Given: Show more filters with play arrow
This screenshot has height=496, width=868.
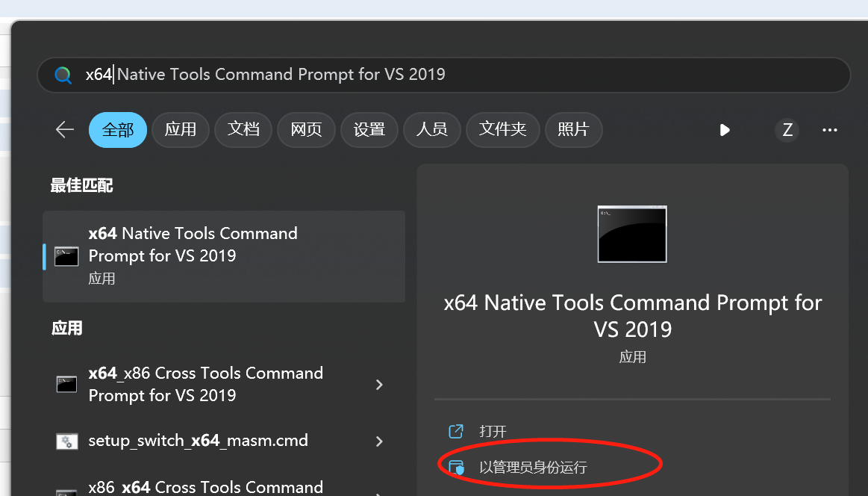Looking at the screenshot, I should pyautogui.click(x=725, y=130).
